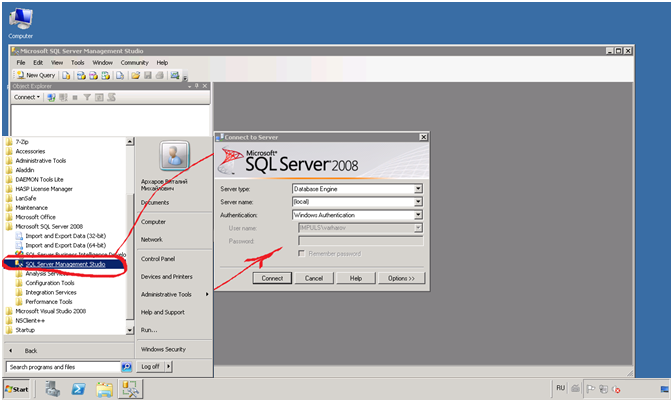This screenshot has height=402, width=672.
Task: Click the Log off button
Action: point(150,367)
